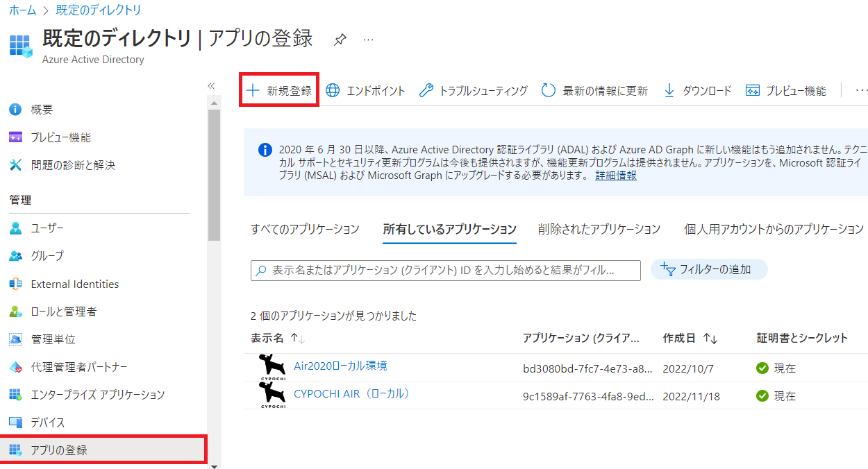Click the エンタープライズ アプリケーション icon
The image size is (868, 469).
(15, 395)
